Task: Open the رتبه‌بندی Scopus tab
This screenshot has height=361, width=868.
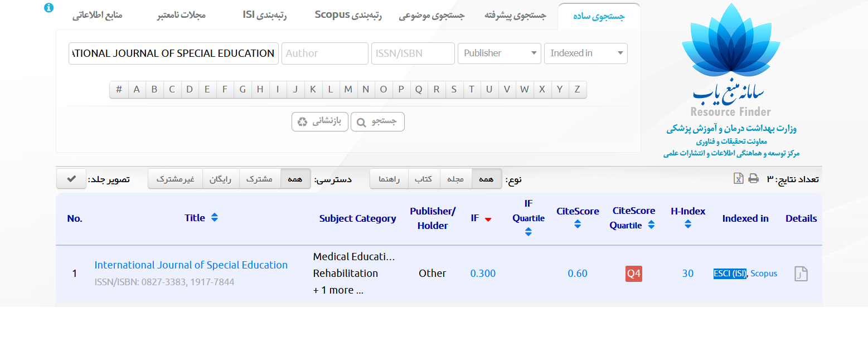Action: 348,15
